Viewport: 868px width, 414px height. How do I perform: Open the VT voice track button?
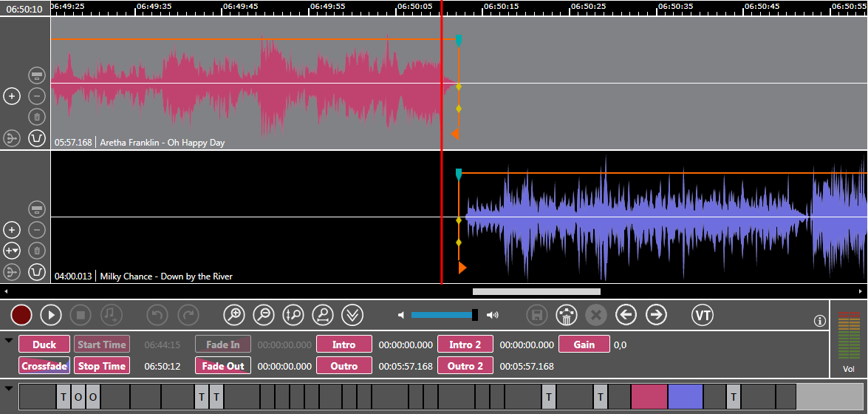[703, 315]
